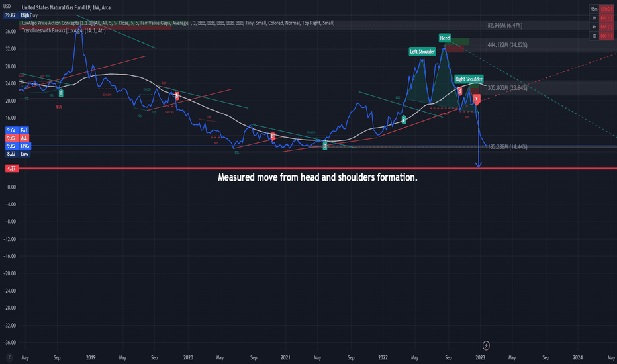Select the measured move text annotation

[318, 177]
